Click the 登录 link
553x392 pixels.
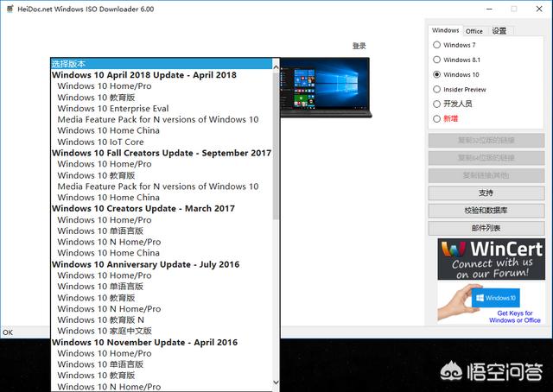coord(359,46)
